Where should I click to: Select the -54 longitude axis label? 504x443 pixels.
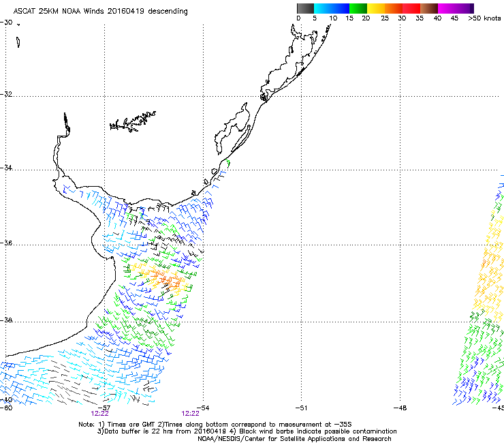[x=202, y=408]
